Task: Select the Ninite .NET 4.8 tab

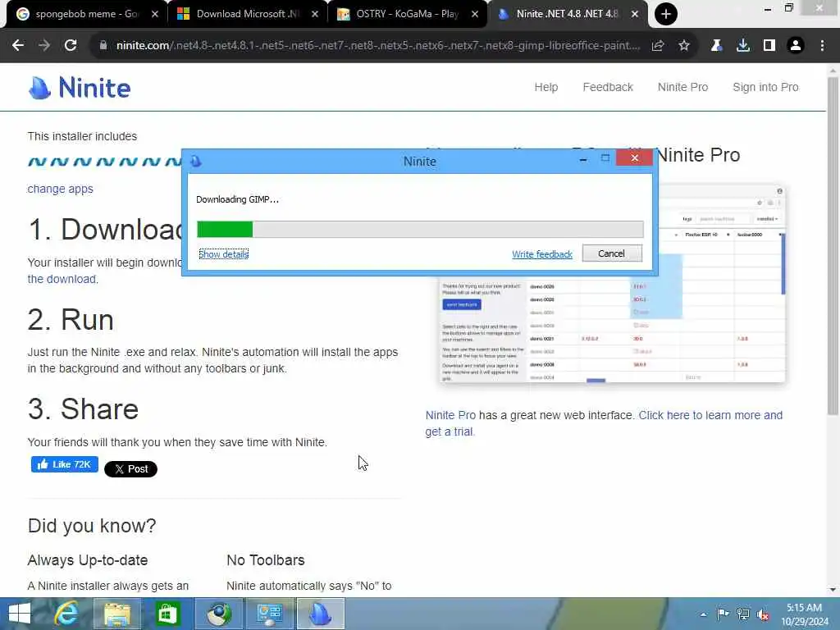Action: coord(566,14)
